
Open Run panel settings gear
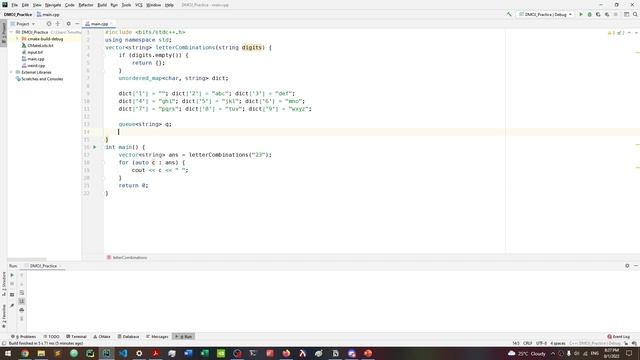tap(627, 266)
